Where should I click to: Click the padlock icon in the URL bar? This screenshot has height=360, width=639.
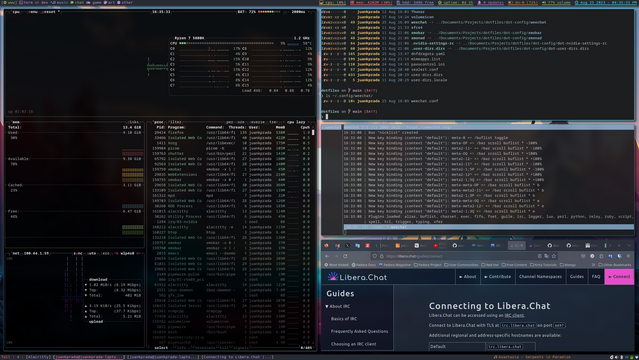382,256
